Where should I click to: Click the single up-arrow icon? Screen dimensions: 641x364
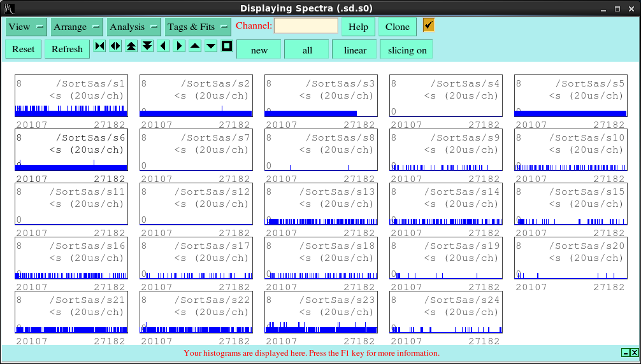[x=195, y=46]
